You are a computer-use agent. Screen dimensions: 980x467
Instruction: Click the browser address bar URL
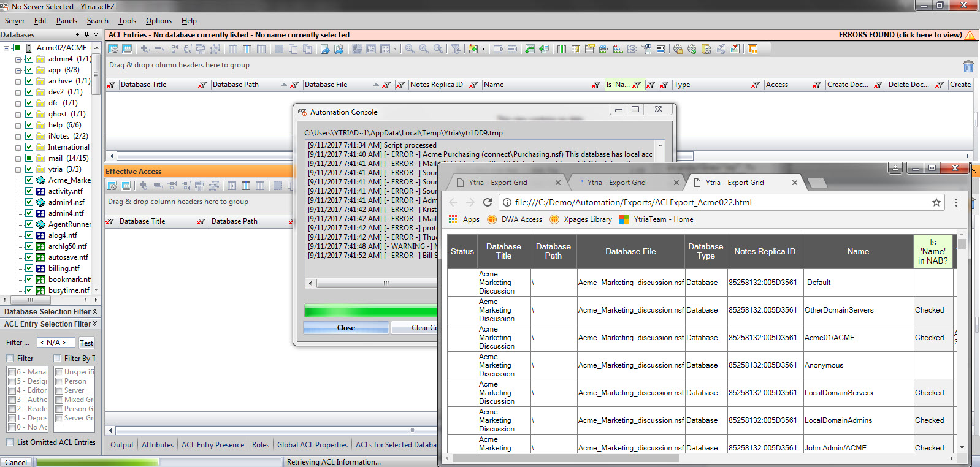633,202
